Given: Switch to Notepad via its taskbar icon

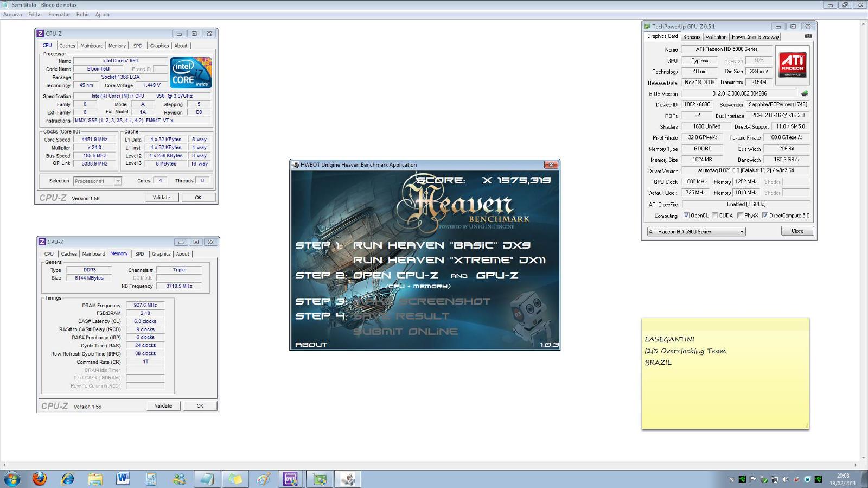Looking at the screenshot, I should (x=207, y=479).
